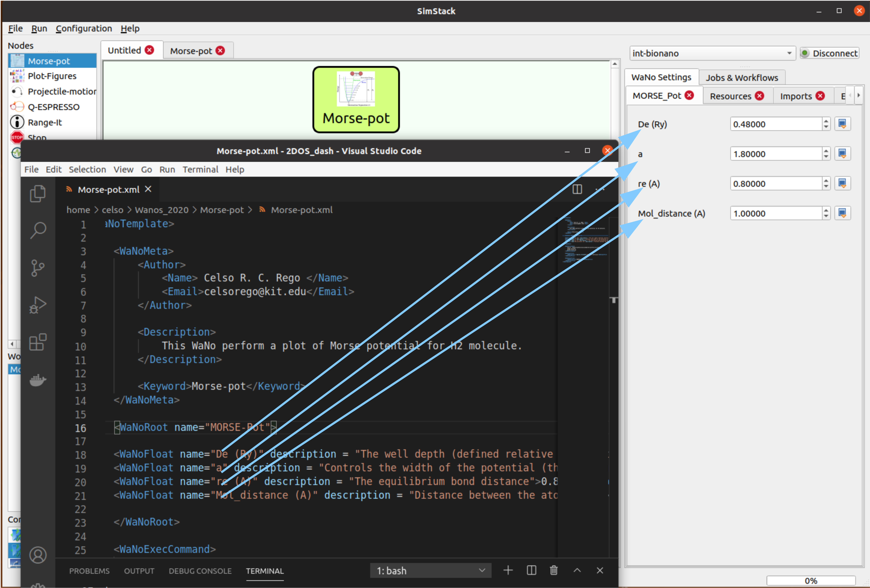Open VS Code View menu

[124, 169]
